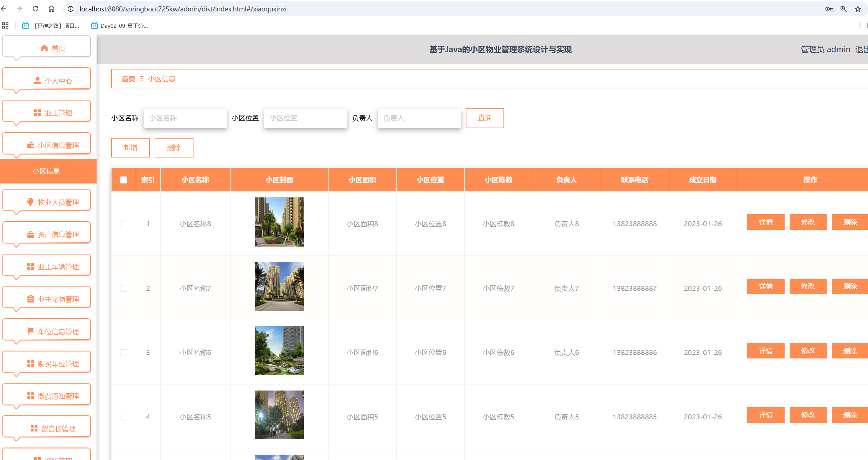Click the 首页 breadcrumb link
Screen dimensions: 868x460
coord(128,79)
